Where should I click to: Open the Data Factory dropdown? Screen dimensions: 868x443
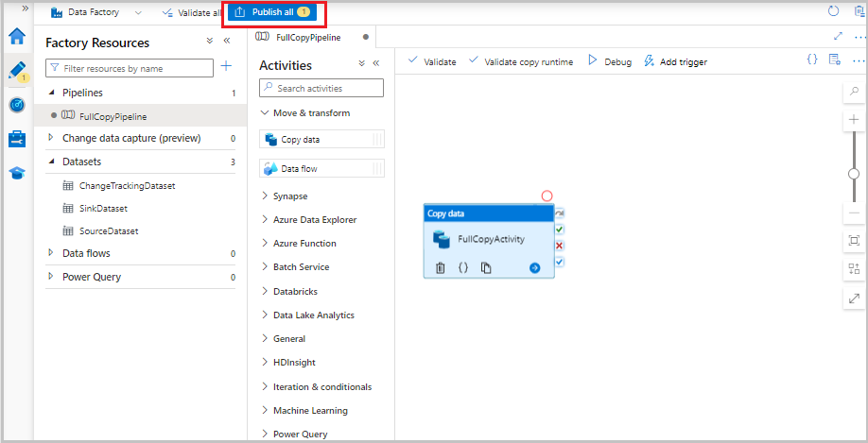point(137,12)
